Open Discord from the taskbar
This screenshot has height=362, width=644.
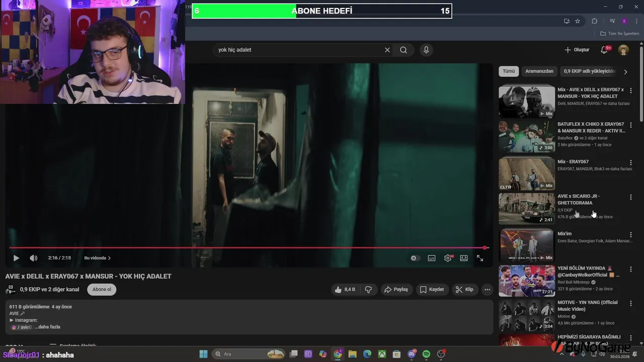click(412, 354)
